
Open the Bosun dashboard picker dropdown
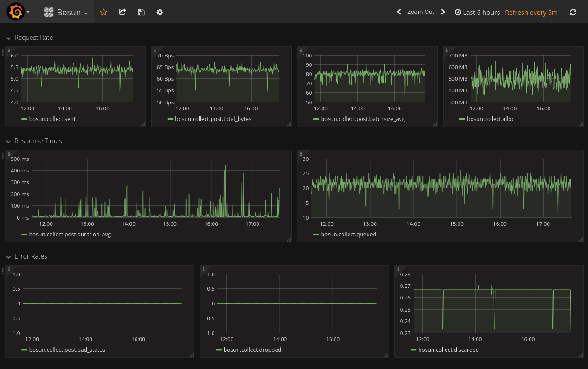tap(66, 13)
